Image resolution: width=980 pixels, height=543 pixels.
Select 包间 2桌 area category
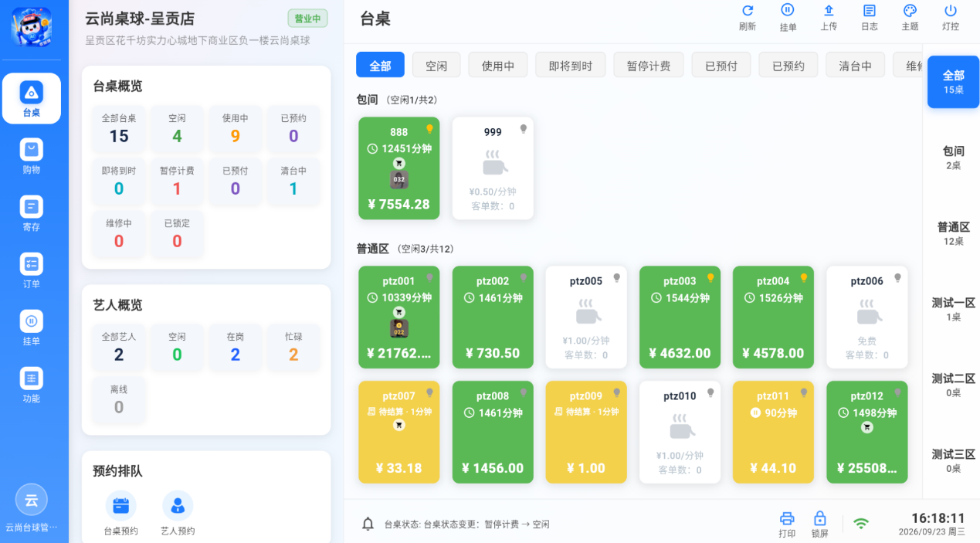pos(954,158)
